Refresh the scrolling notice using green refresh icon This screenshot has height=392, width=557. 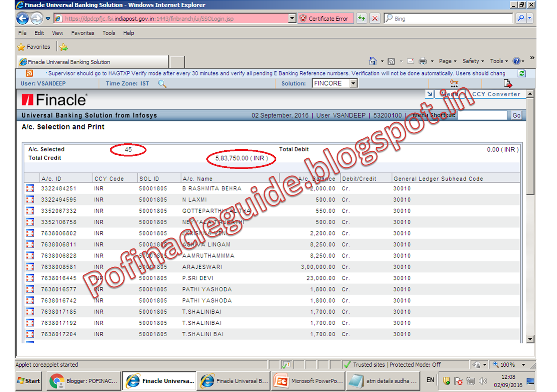click(x=521, y=73)
